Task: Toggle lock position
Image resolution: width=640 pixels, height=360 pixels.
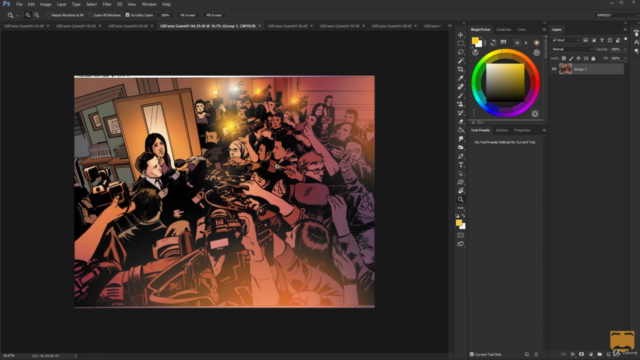Action: point(578,58)
